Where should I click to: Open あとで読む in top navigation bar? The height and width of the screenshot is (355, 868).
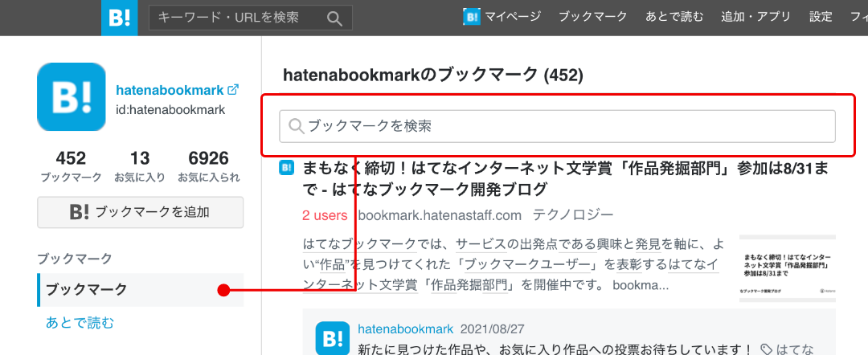pos(674,17)
